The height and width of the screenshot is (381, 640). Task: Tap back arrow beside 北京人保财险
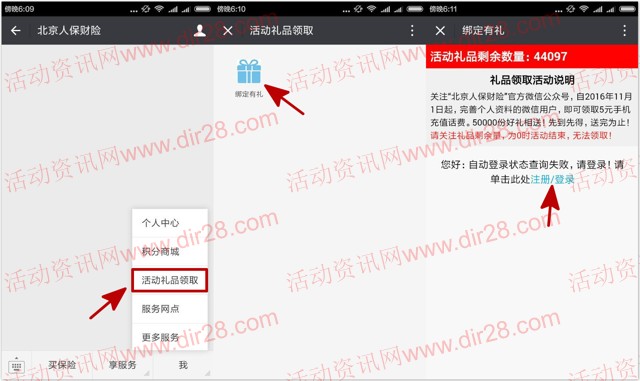pos(16,30)
